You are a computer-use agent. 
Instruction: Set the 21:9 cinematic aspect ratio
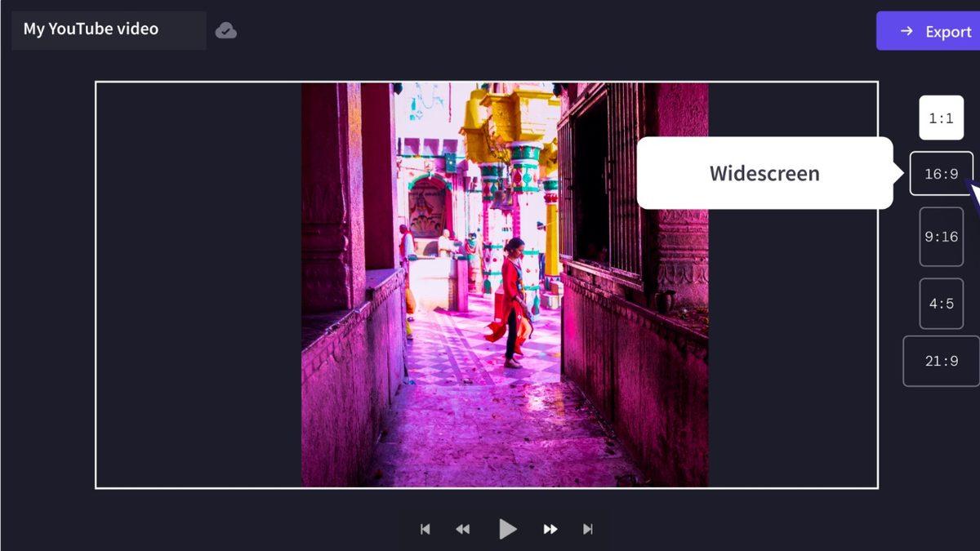[941, 361]
